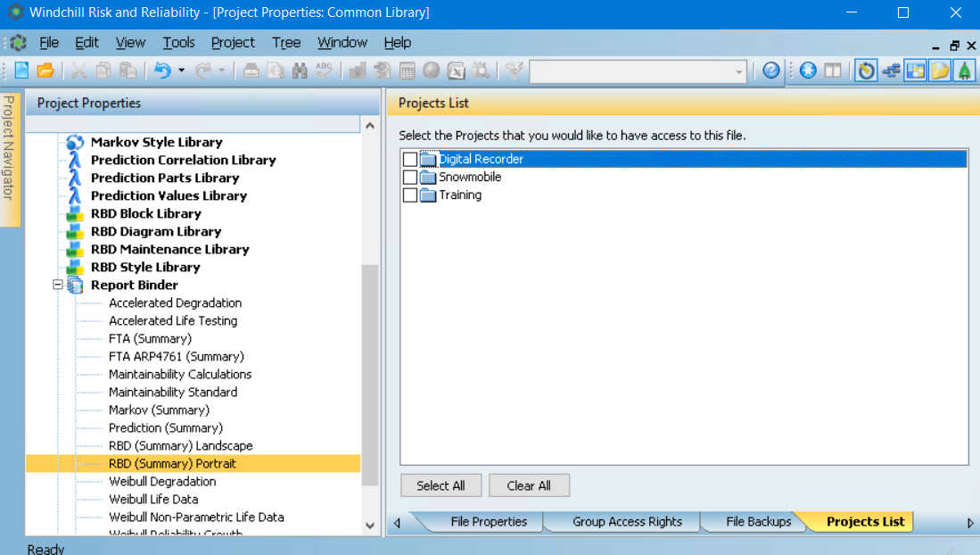980x555 pixels.
Task: Toggle the green plug toolbar icon
Action: (964, 70)
